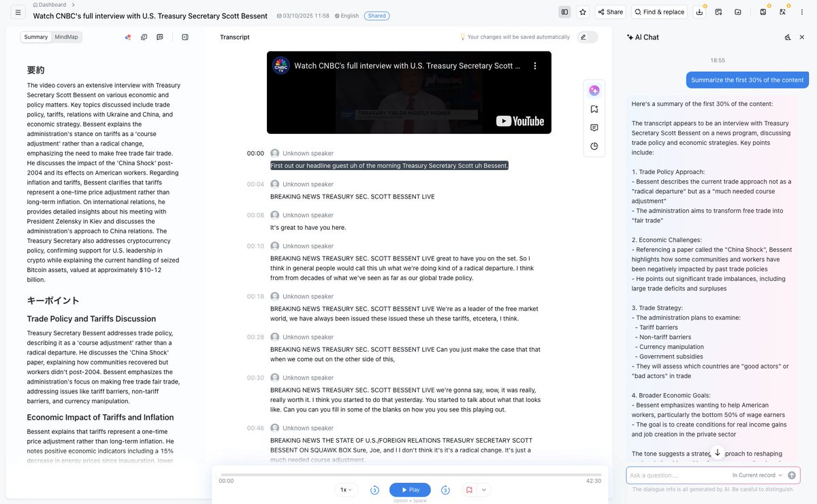Open the download options icon
Image resolution: width=817 pixels, height=504 pixels.
700,12
